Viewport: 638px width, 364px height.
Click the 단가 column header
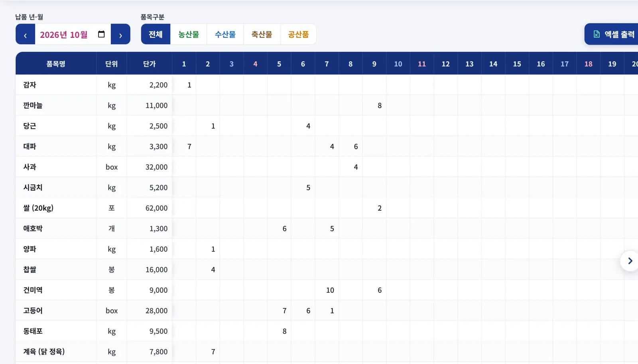tap(150, 64)
